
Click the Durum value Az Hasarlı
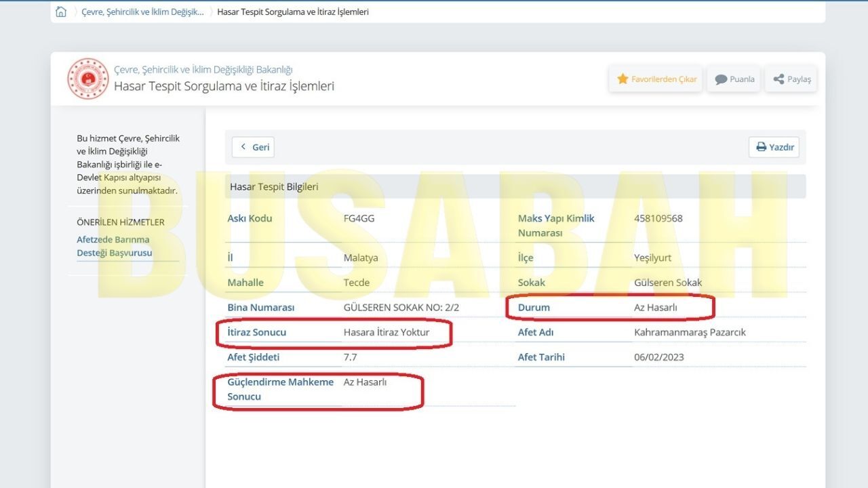pos(655,307)
